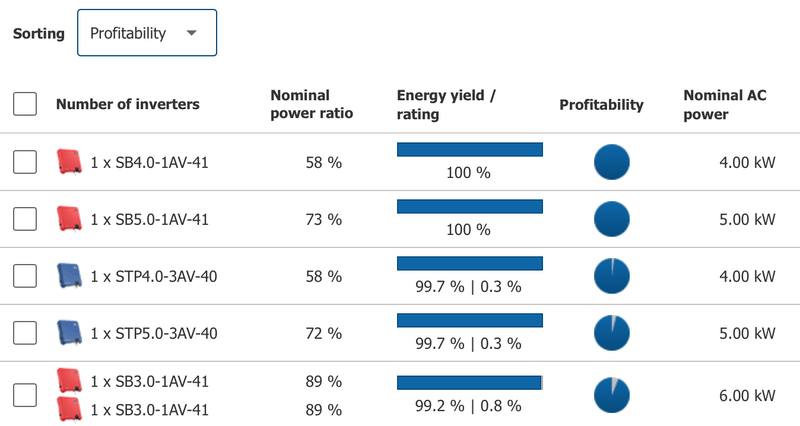Click the 1 x SB4.0-1AV-41 label

tap(149, 162)
